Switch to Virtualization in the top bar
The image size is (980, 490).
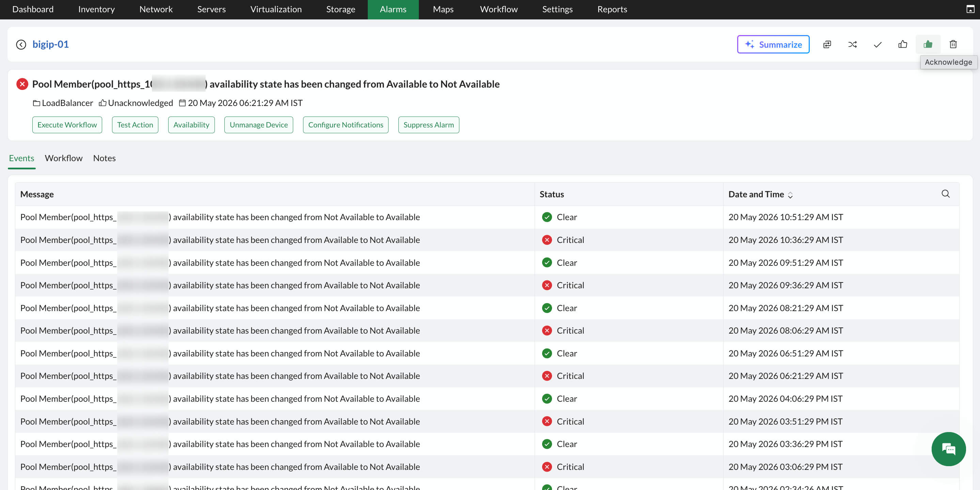click(x=276, y=9)
